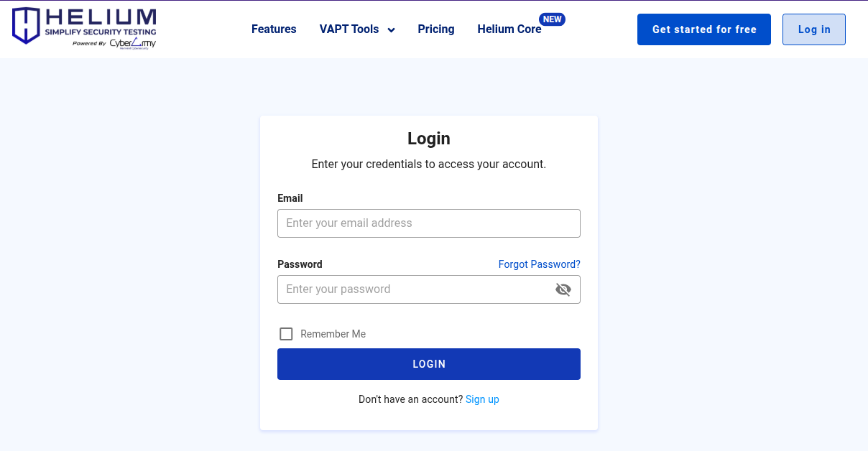Open the Helium Core page

coord(509,29)
